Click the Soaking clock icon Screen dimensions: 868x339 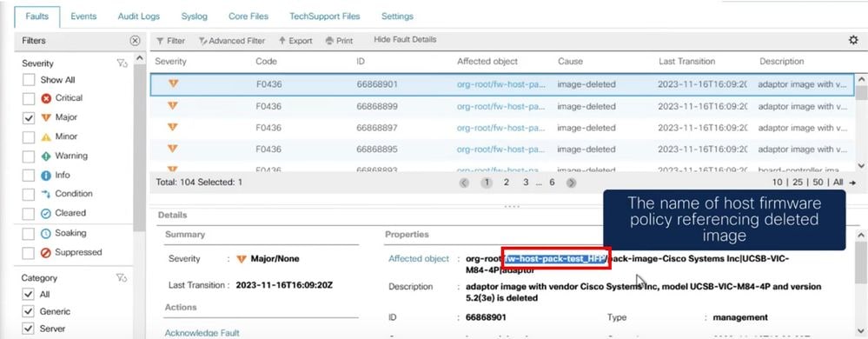(46, 233)
